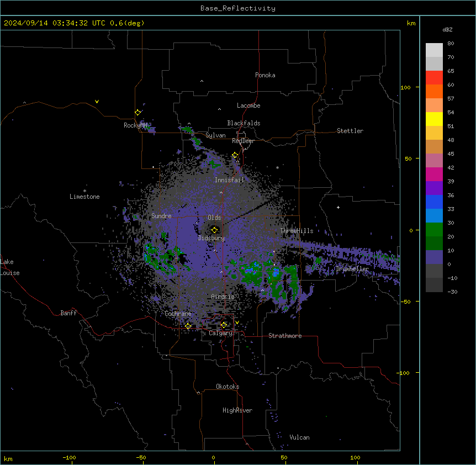Click the white asterisk marker east of Innisfail
Image resolution: width=476 pixels, height=465 pixels.
pyautogui.click(x=277, y=167)
